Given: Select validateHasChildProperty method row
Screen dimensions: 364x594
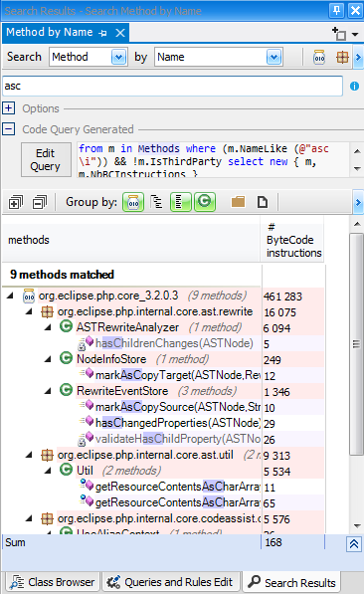Looking at the screenshot, I should tap(178, 439).
